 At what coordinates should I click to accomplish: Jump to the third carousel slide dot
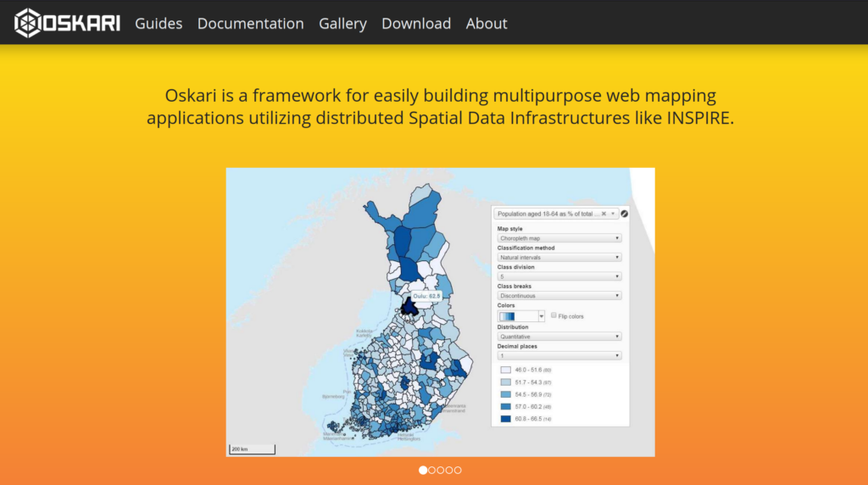(x=440, y=470)
